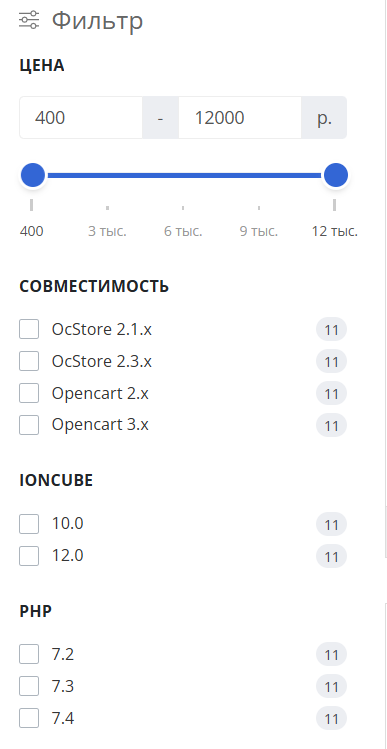This screenshot has height=749, width=387.
Task: Check the OcStore 2.1.x checkbox
Action: pyautogui.click(x=29, y=330)
